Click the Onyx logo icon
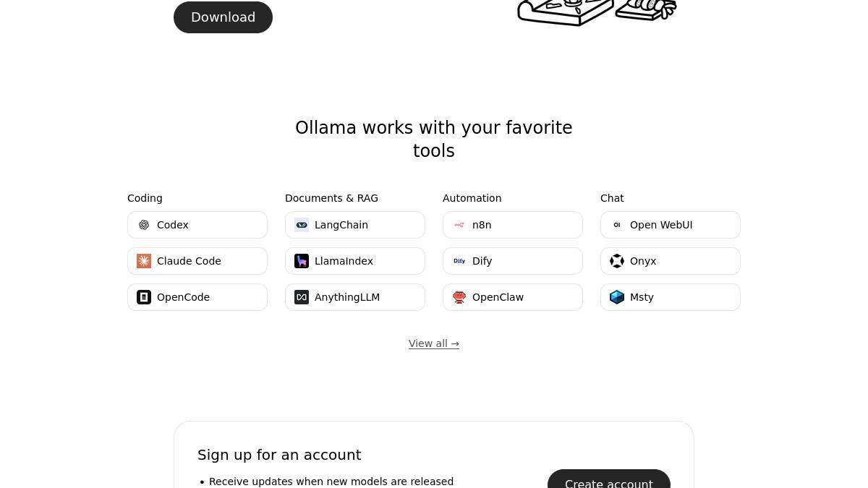868x488 pixels. click(x=617, y=261)
